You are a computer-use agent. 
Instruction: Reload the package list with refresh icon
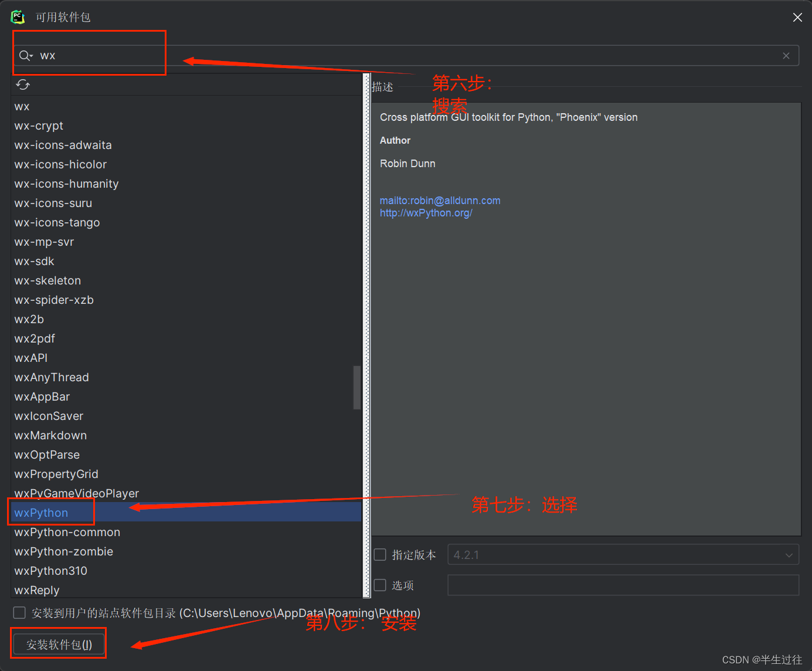point(23,85)
